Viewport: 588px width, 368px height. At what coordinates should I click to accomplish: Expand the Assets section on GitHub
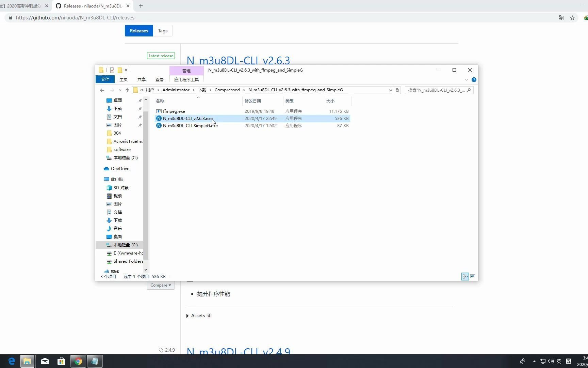tap(199, 316)
